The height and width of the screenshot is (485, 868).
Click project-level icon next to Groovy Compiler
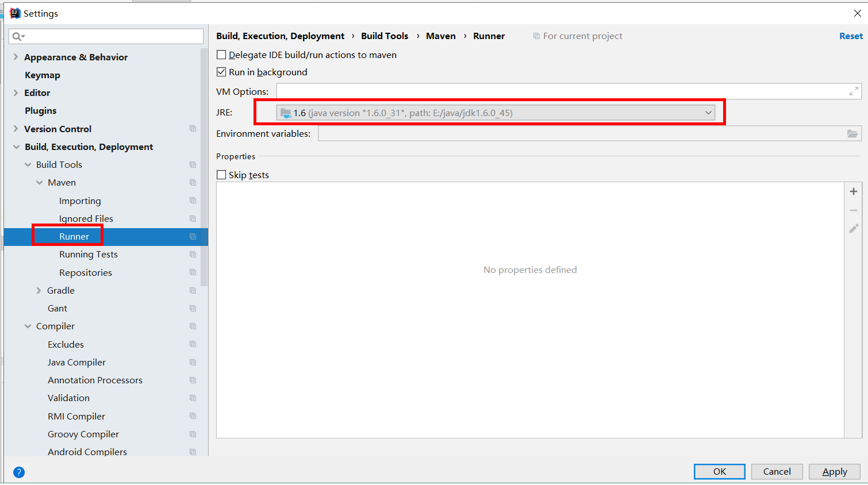[193, 434]
